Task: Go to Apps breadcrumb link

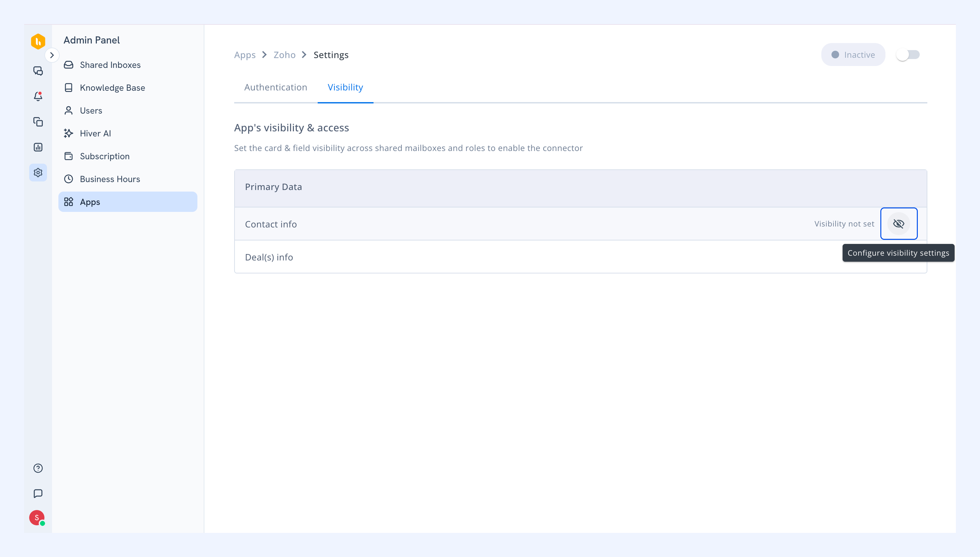Action: 244,55
